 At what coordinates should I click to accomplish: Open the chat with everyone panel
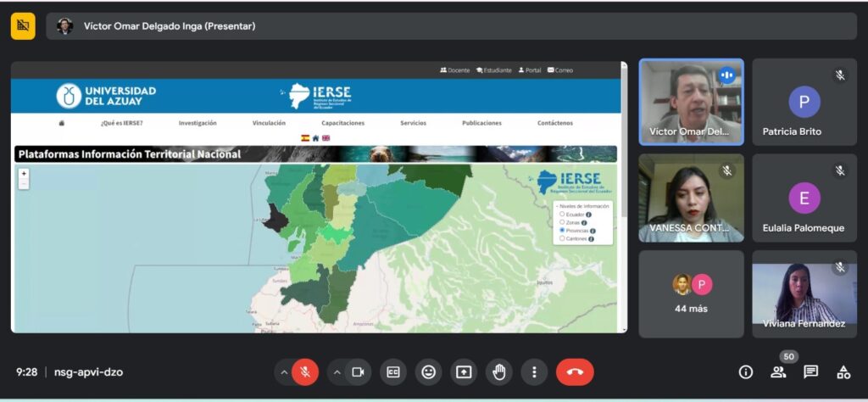811,372
